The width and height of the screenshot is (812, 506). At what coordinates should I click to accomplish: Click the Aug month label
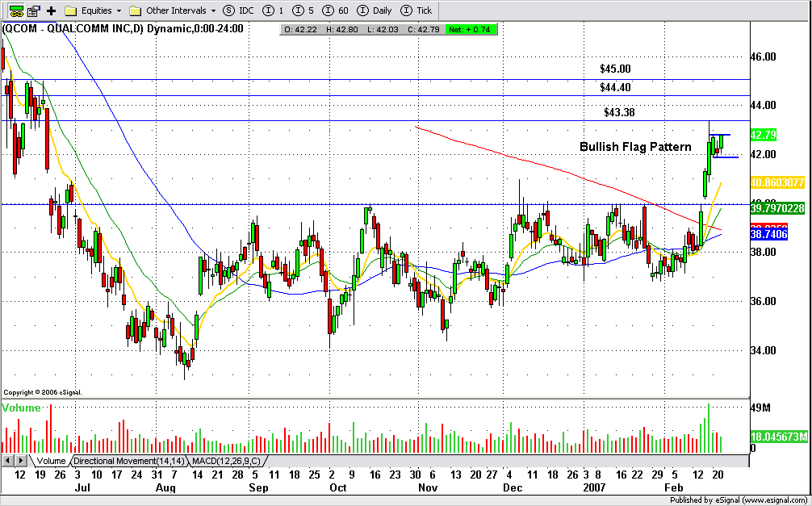point(165,488)
